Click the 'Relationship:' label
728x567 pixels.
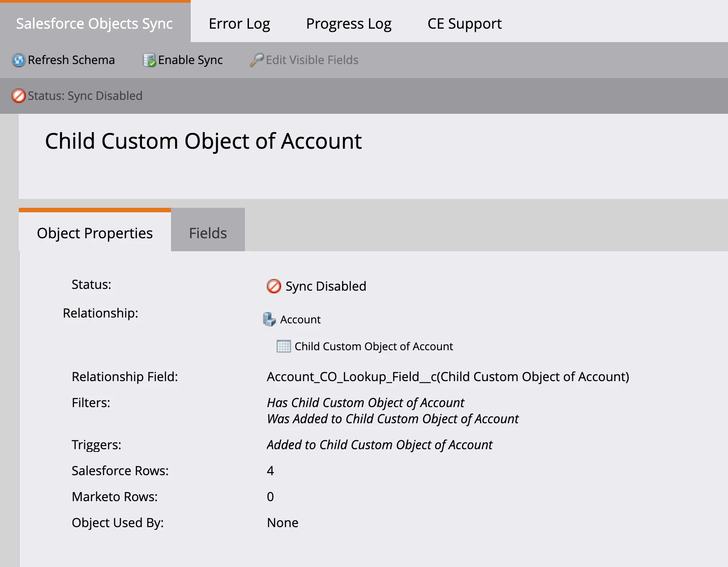click(100, 313)
